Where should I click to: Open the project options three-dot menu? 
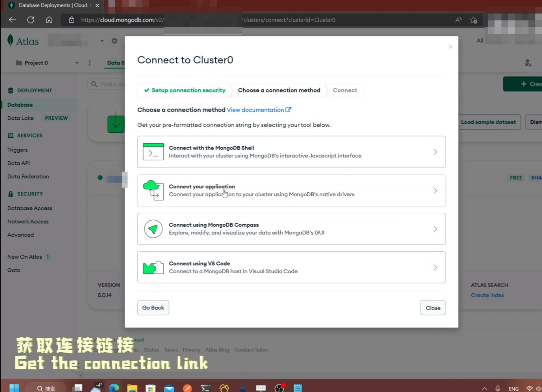pyautogui.click(x=90, y=63)
